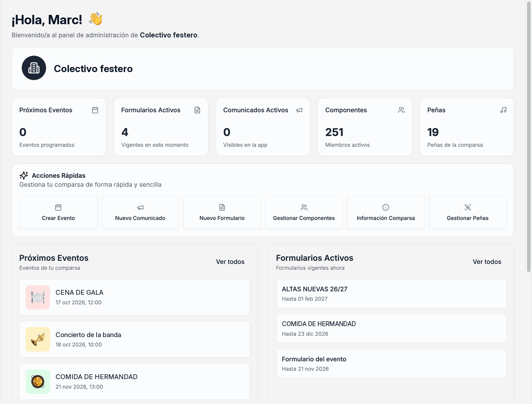Screen dimensions: 532x404
Task: Click the 19 Peñas count
Action: pyautogui.click(x=433, y=132)
